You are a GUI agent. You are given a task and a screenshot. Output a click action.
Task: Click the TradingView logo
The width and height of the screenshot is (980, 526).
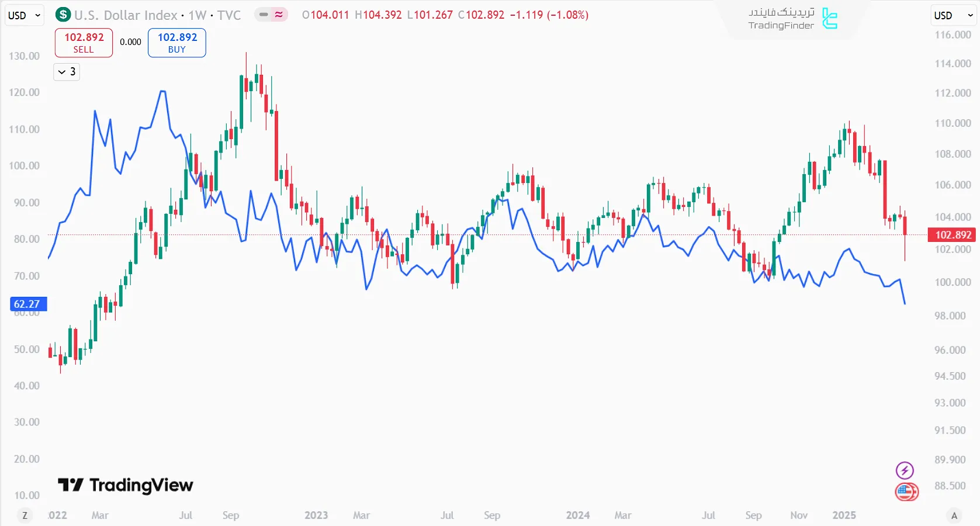tap(126, 485)
